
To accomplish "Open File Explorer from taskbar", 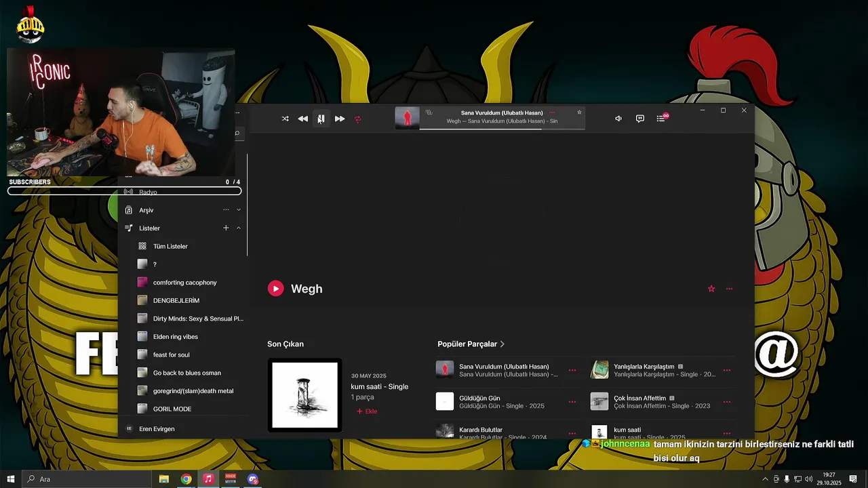I will pyautogui.click(x=164, y=479).
